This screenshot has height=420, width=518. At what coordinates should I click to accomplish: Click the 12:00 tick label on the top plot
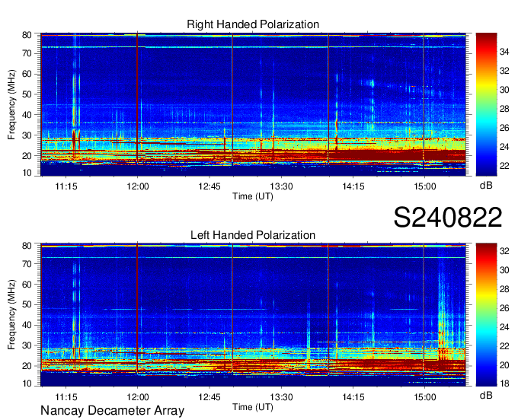(x=138, y=186)
